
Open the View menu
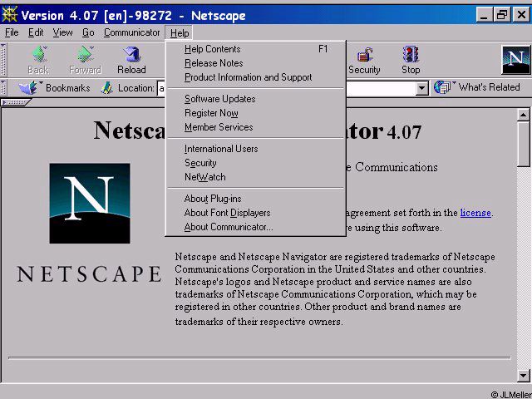(x=63, y=32)
